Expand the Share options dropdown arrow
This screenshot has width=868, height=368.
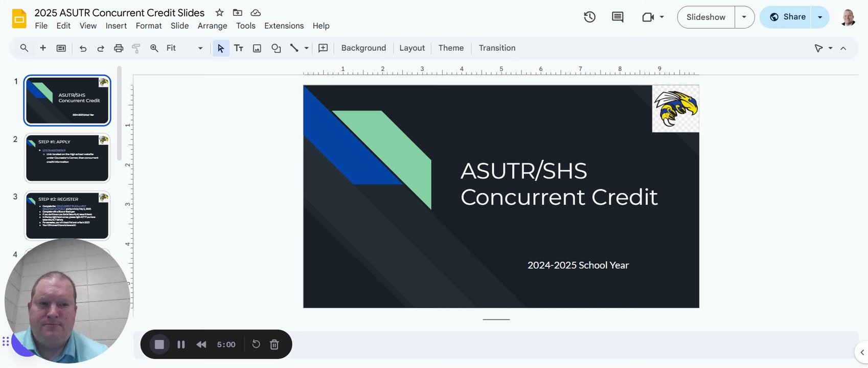click(820, 17)
